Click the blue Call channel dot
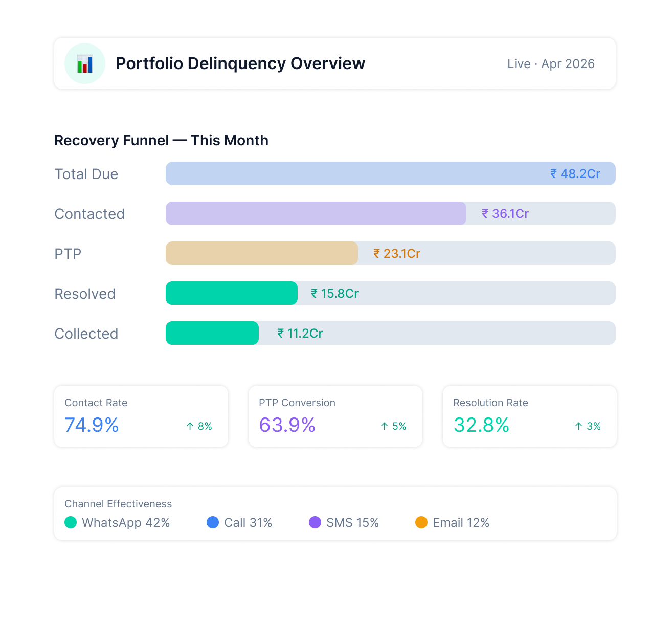The height and width of the screenshot is (618, 672). (213, 522)
